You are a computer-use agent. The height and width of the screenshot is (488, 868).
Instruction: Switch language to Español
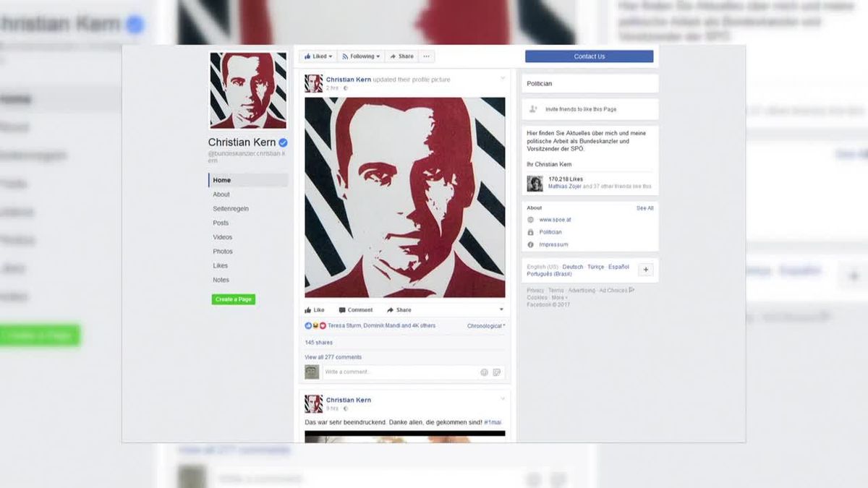(x=618, y=267)
